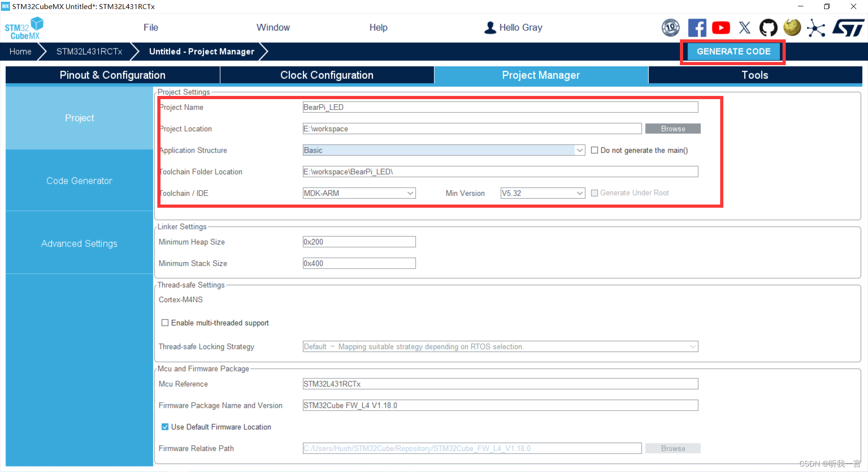Browse for the Project Location
The width and height of the screenshot is (868, 472).
673,129
